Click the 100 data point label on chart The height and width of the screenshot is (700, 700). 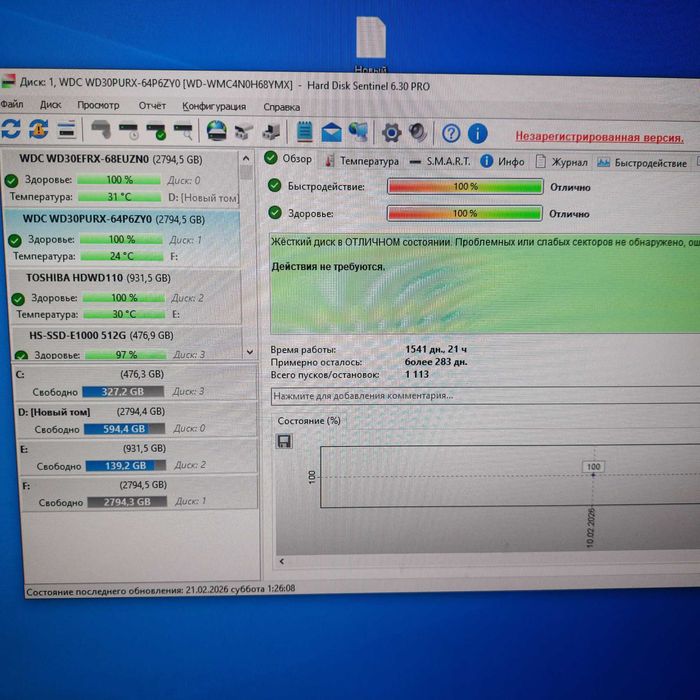(593, 467)
